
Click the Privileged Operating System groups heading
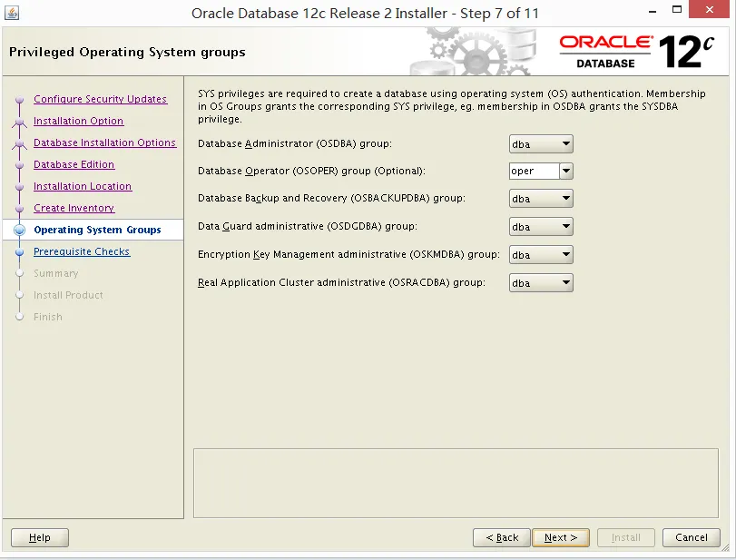click(x=127, y=52)
